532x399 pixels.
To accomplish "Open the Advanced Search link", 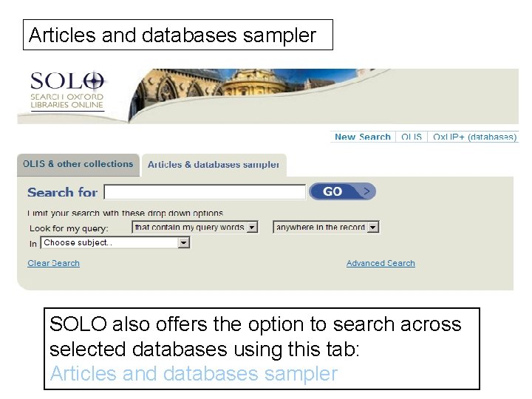I will tap(381, 263).
